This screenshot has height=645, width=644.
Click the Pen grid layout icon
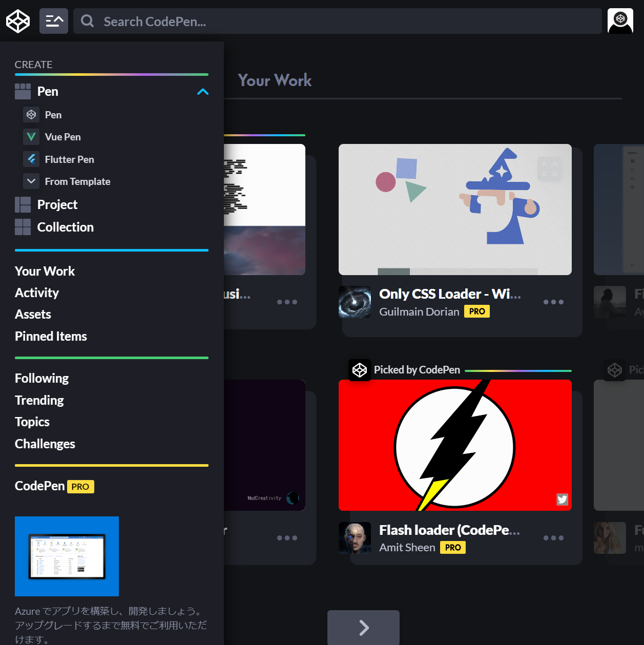click(x=23, y=91)
